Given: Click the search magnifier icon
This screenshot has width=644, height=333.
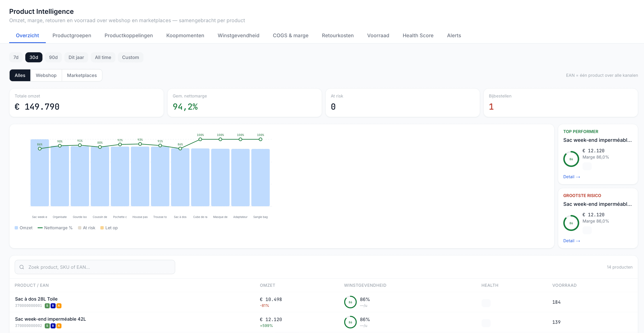Looking at the screenshot, I should click(22, 267).
